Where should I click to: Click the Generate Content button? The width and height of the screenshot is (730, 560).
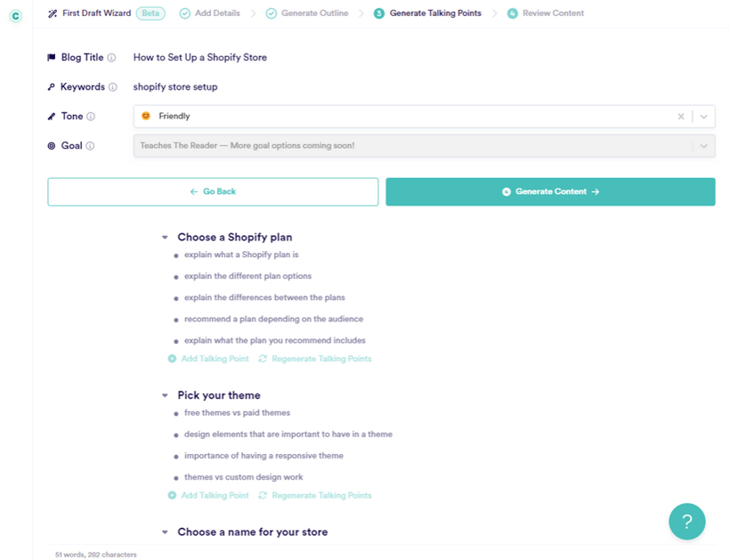550,191
